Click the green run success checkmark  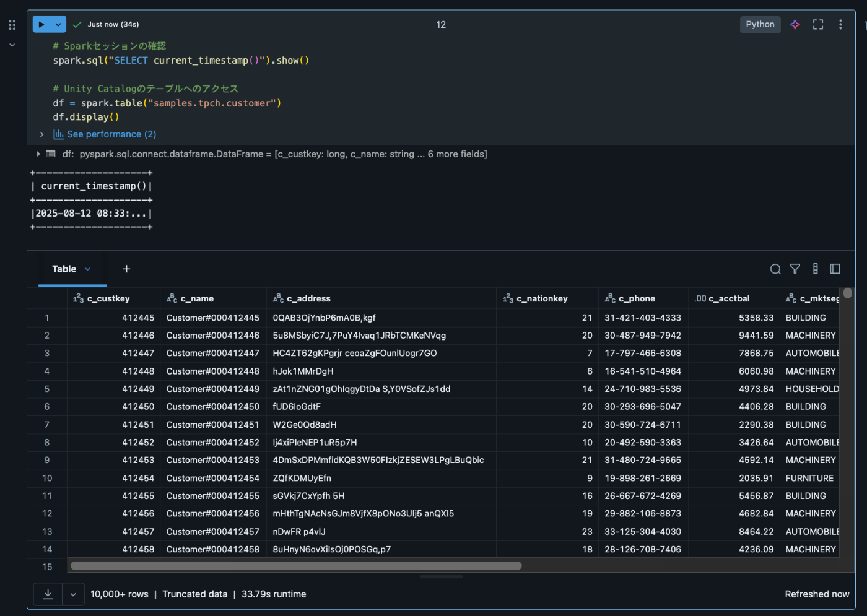click(77, 24)
